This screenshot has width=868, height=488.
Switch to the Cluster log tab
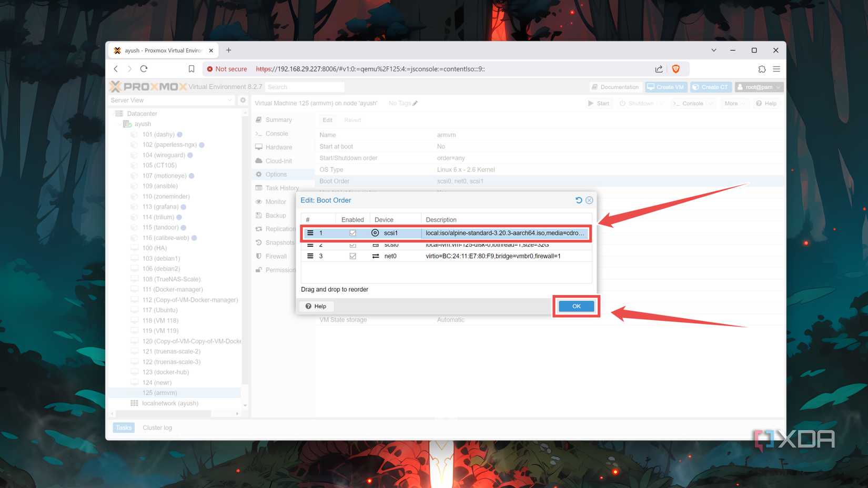tap(157, 428)
